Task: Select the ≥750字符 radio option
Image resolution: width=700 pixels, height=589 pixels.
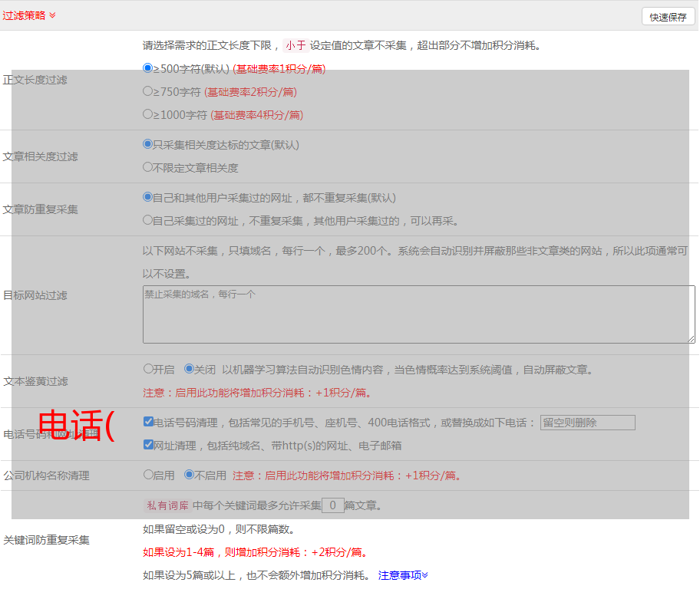Action: pyautogui.click(x=147, y=91)
